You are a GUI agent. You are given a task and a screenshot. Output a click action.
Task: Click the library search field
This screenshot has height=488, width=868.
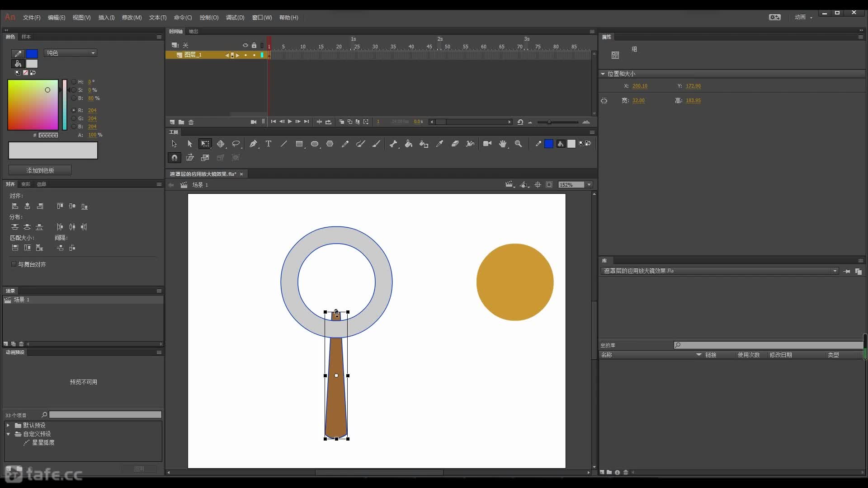[x=769, y=345]
